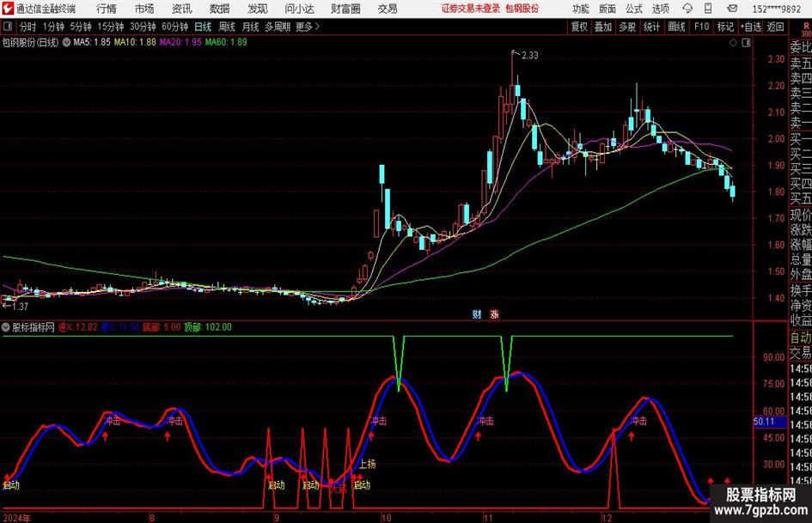
Task: Add stock with +自选 button
Action: point(750,27)
